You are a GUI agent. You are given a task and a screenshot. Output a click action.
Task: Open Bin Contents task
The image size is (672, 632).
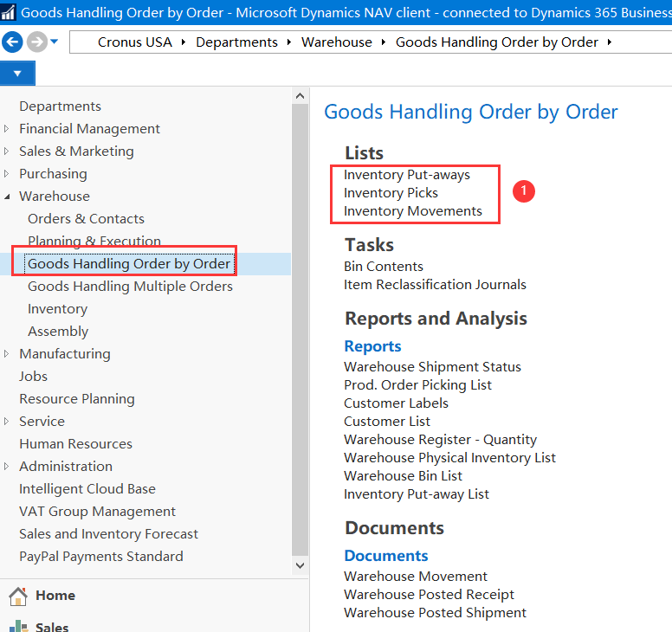[384, 266]
